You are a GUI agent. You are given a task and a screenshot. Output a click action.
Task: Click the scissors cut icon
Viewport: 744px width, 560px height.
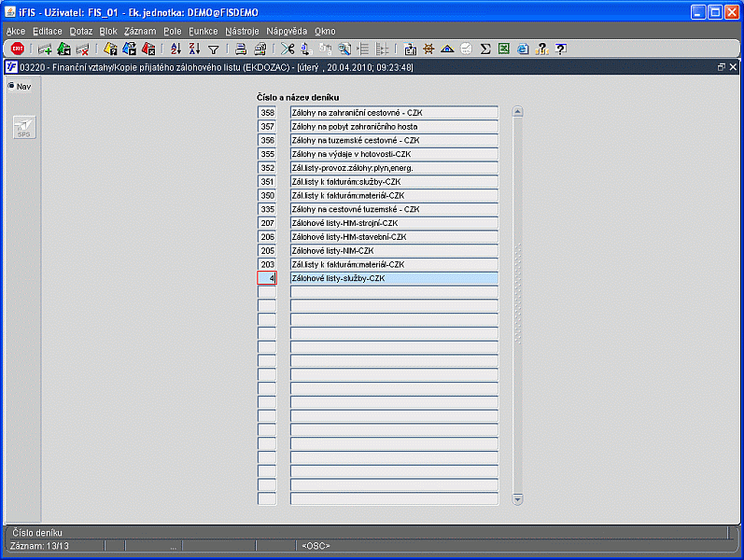pyautogui.click(x=288, y=49)
